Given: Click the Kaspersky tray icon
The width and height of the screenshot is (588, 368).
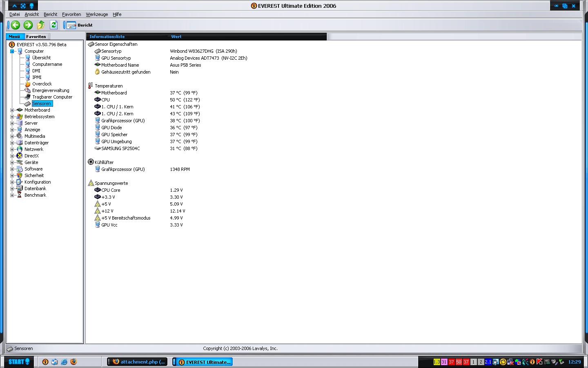Looking at the screenshot, I should click(539, 362).
